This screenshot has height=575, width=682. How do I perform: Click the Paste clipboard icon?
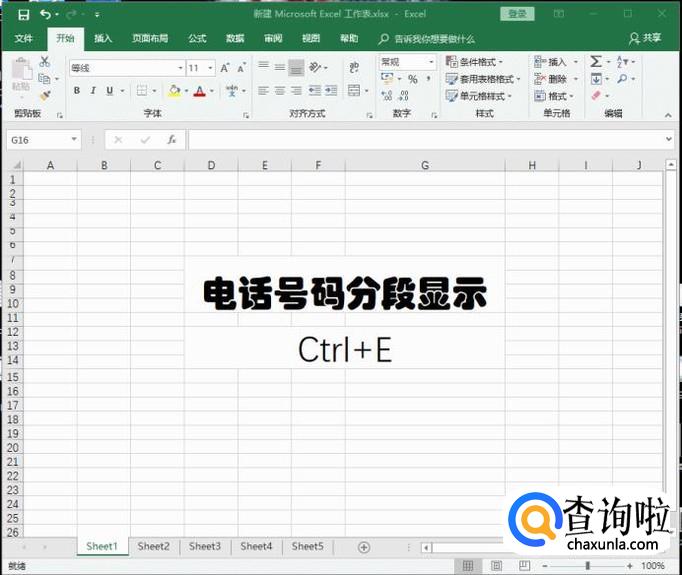21,70
